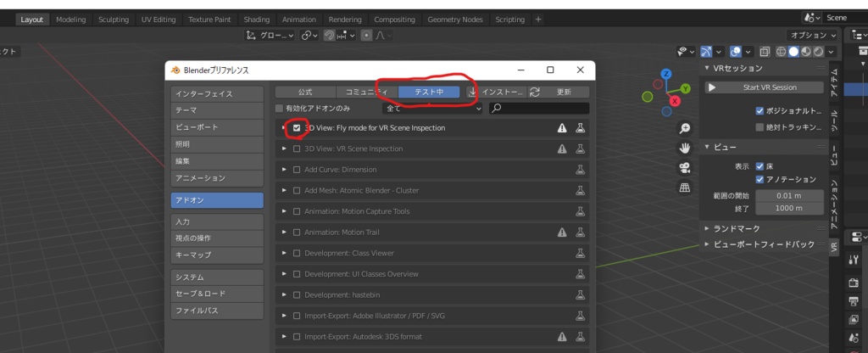Click the インストー... install button
Screen dimensions: 868x353
pos(496,92)
